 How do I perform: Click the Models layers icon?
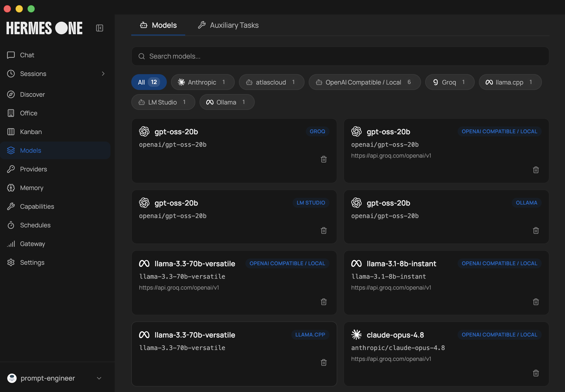[11, 150]
